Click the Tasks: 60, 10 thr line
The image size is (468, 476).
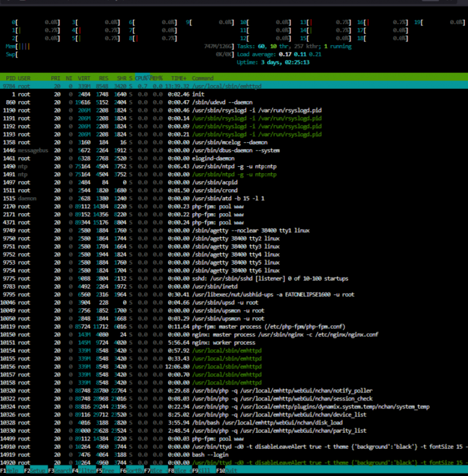tap(294, 46)
